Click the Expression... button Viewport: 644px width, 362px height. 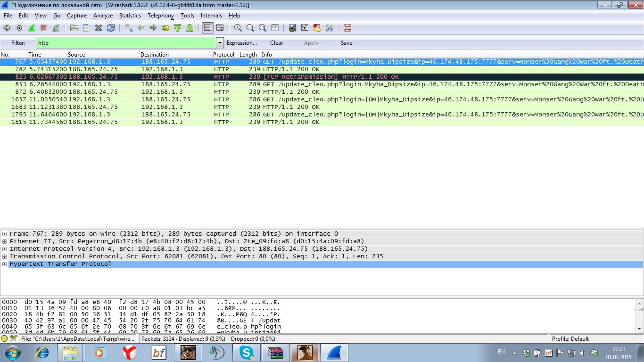242,43
